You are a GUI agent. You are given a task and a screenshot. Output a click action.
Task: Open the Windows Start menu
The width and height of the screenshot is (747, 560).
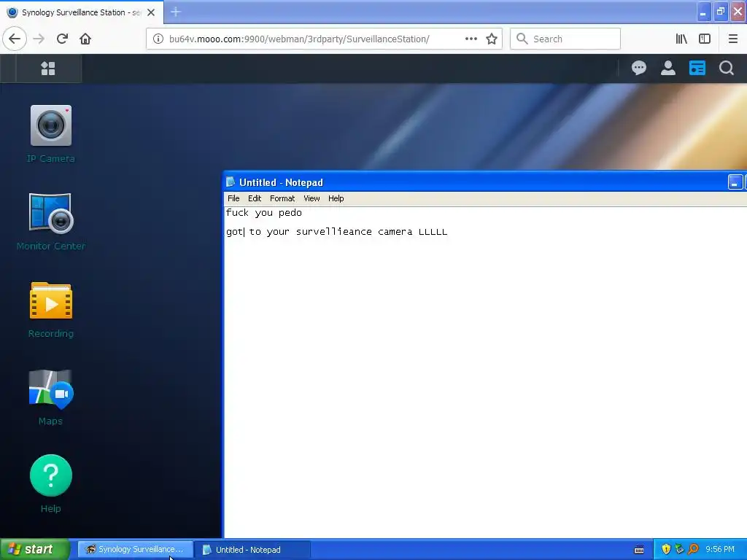pos(35,549)
